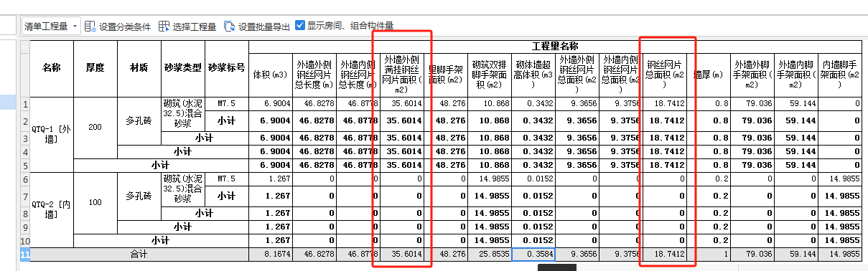Image resolution: width=868 pixels, height=271 pixels.
Task: Click volume 1.267 in row 6
Action: 270,179
